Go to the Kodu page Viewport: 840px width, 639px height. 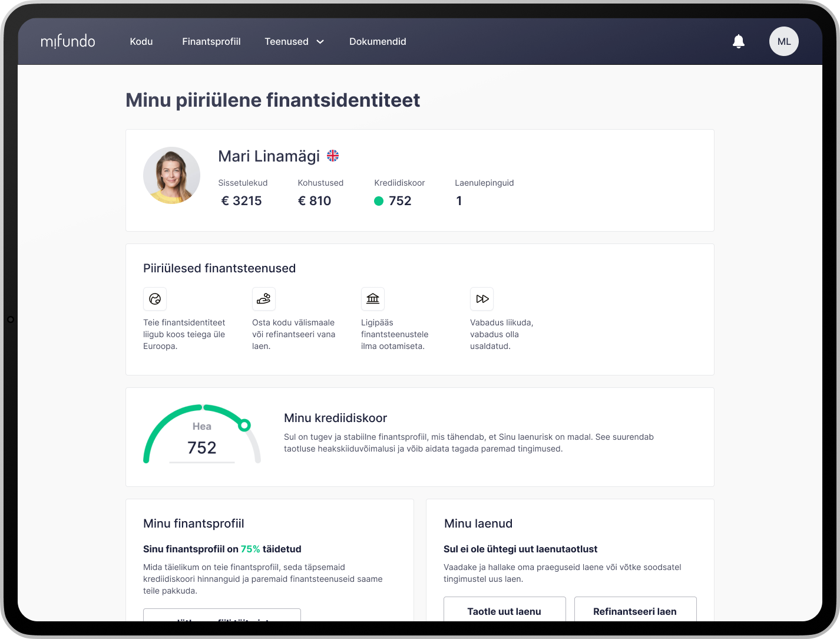pos(141,41)
